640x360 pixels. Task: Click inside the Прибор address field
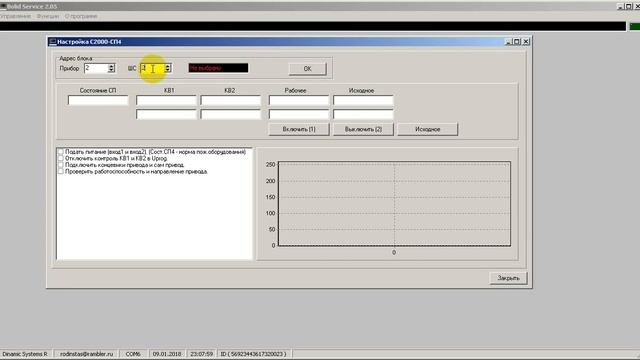coord(96,68)
